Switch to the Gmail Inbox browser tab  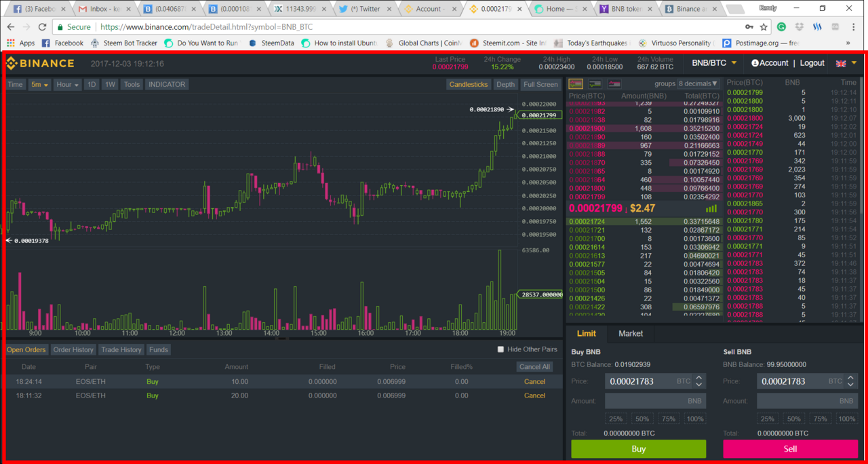[x=104, y=9]
